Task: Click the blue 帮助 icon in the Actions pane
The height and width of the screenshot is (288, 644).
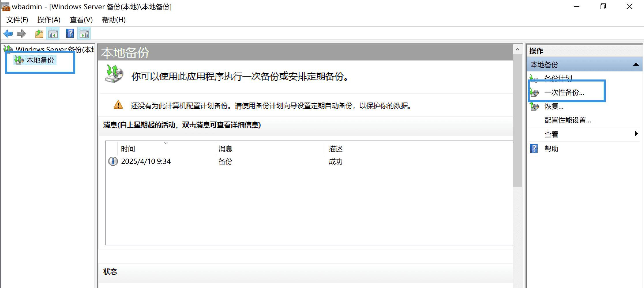Action: pos(534,149)
